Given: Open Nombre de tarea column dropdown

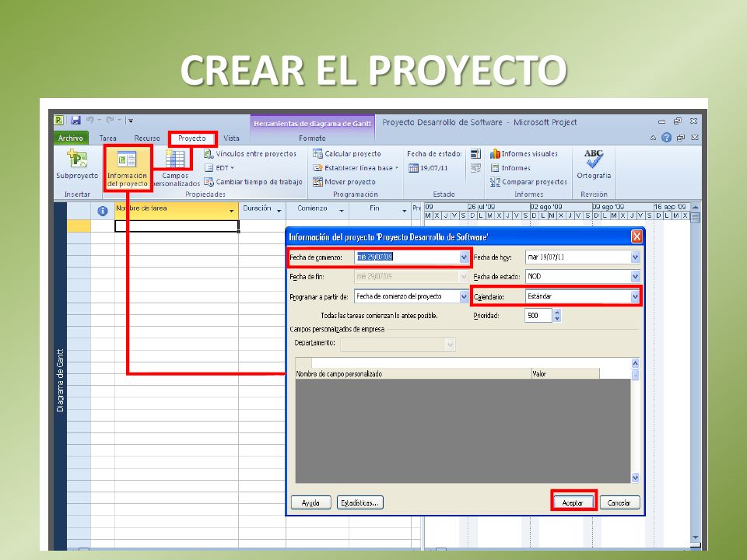Looking at the screenshot, I should [x=232, y=211].
